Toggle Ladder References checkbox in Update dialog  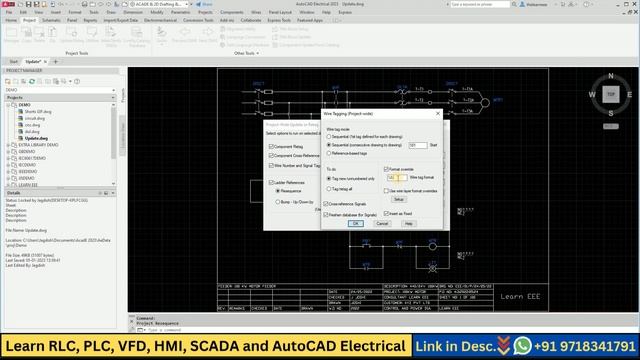(271, 182)
